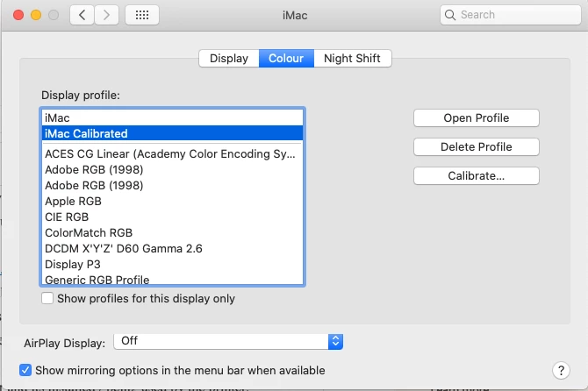
Task: Pick the Generic RGB Profile entry
Action: point(173,279)
